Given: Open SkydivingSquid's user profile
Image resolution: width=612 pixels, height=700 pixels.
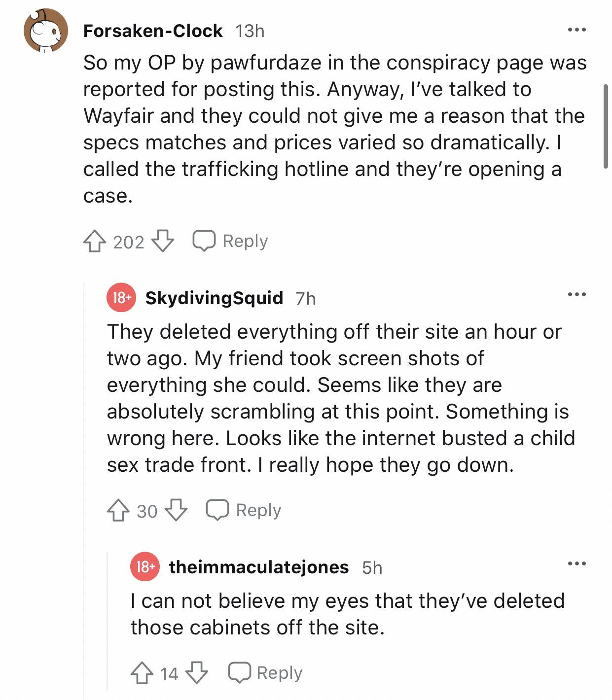Looking at the screenshot, I should pos(214,298).
